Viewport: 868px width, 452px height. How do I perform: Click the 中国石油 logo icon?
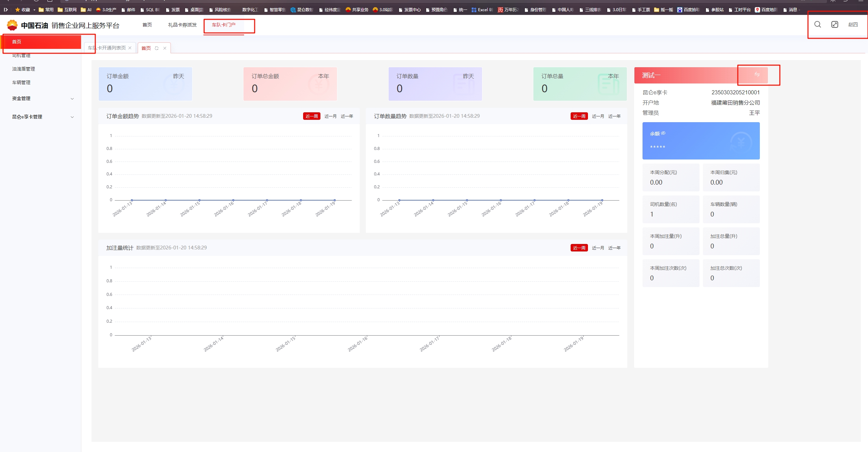[x=12, y=25]
